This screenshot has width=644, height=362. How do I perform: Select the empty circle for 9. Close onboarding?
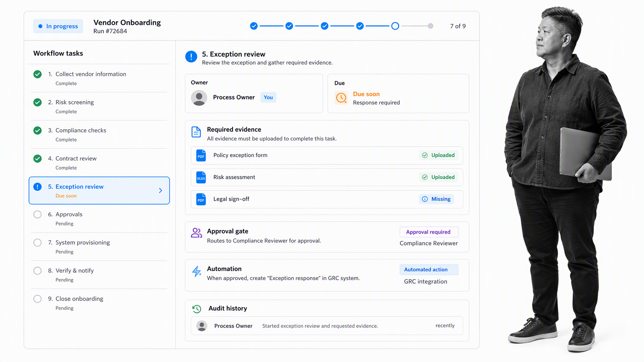pyautogui.click(x=38, y=299)
